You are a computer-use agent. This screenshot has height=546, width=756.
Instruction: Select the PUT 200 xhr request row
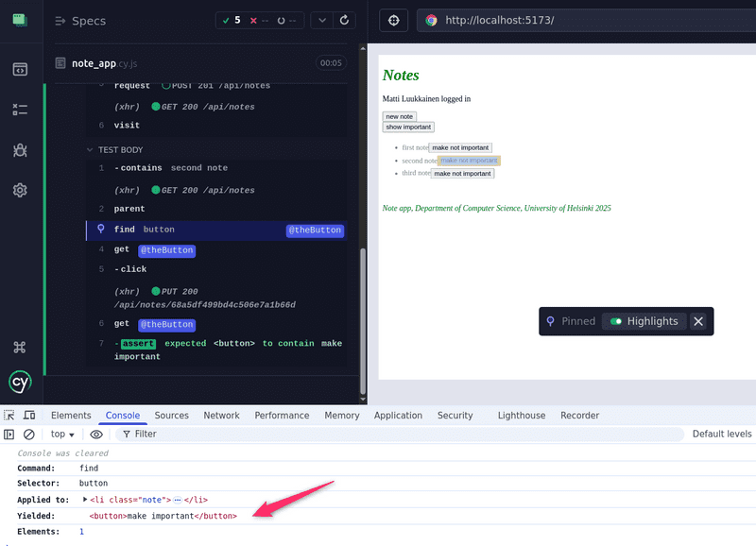coord(217,298)
